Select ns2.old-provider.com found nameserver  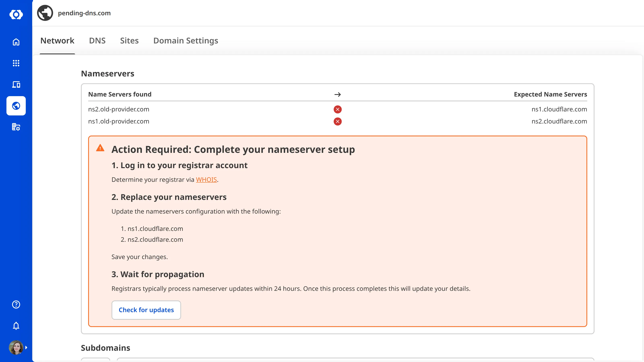(119, 109)
